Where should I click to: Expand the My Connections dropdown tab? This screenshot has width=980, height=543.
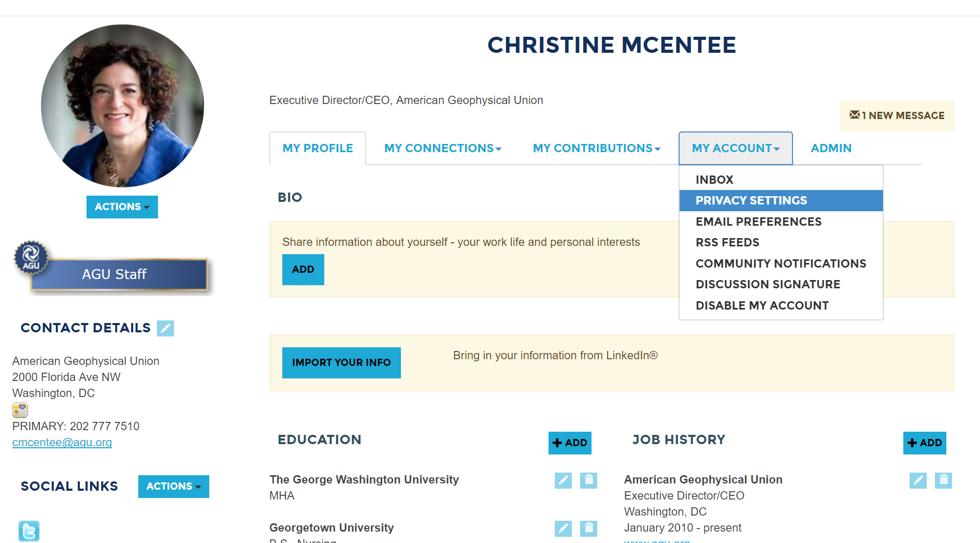tap(443, 149)
